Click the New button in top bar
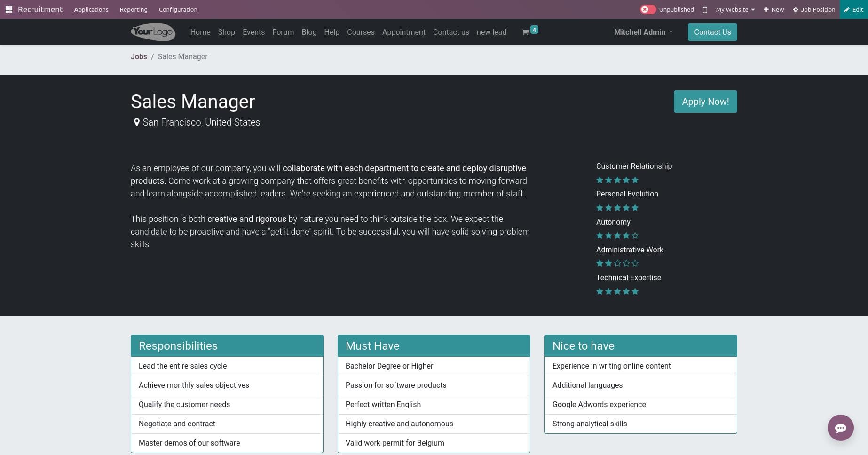The image size is (868, 455). click(x=773, y=9)
